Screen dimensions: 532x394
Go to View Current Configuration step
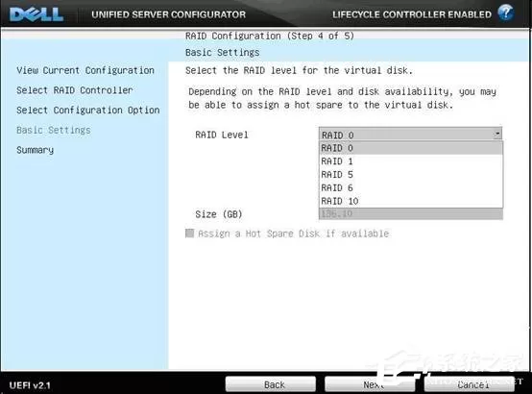pos(85,70)
